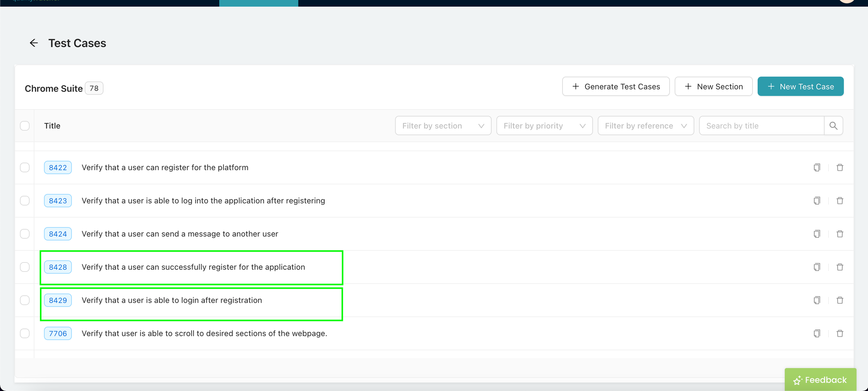Duplicate test case 8428
Image resolution: width=868 pixels, height=391 pixels.
click(x=817, y=267)
